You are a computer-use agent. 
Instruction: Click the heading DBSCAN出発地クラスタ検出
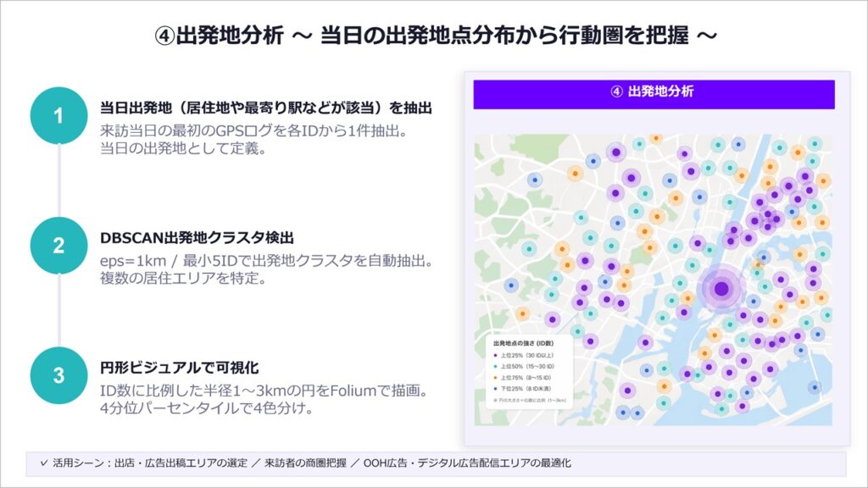point(197,238)
